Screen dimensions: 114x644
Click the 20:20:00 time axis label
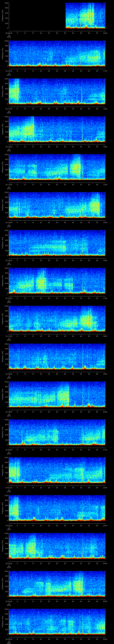(x=9, y=450)
